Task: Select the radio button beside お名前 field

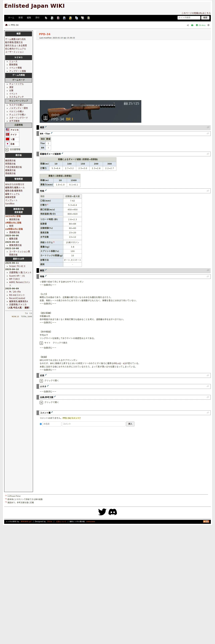Action: point(41,424)
